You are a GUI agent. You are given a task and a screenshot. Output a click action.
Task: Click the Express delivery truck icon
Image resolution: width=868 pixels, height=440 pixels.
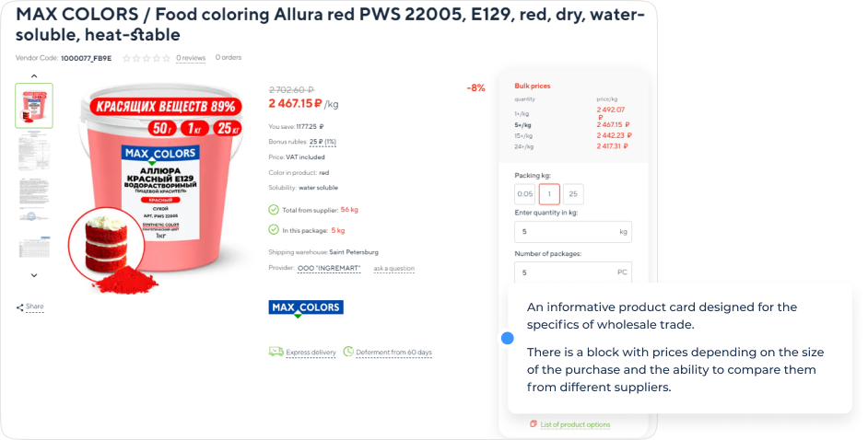coord(276,352)
